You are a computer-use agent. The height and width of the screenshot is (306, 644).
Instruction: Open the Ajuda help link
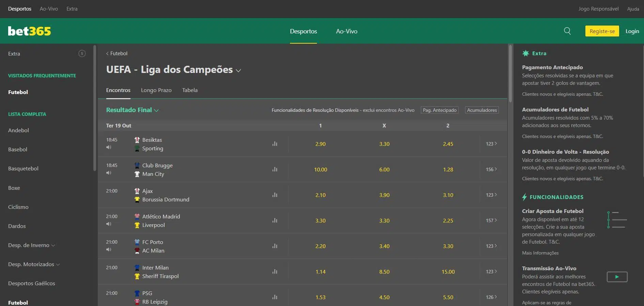(x=633, y=9)
